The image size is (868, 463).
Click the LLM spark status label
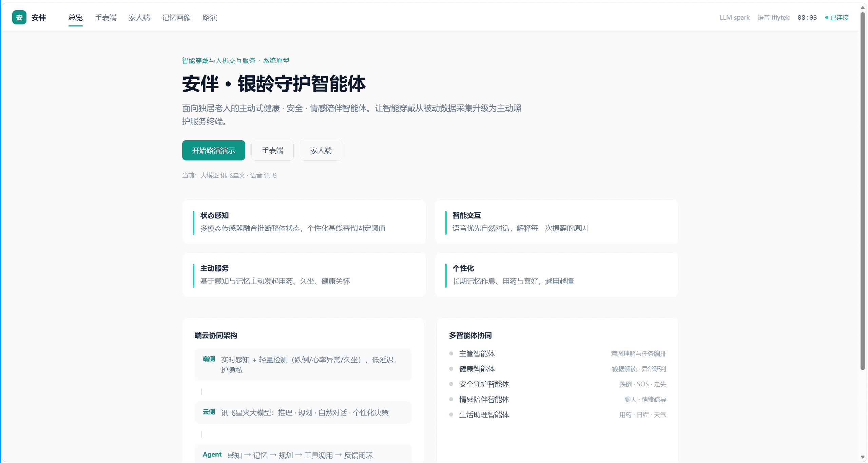pos(734,18)
